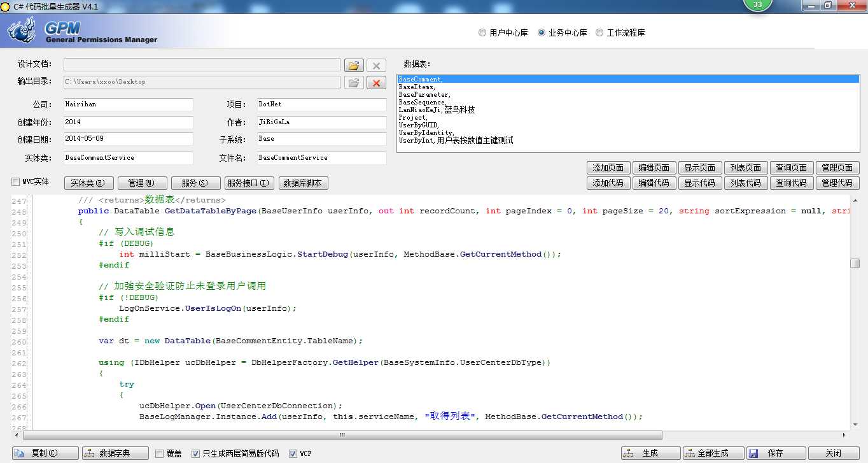Click the 编辑页面 button
Image resolution: width=868 pixels, height=463 pixels.
point(654,167)
